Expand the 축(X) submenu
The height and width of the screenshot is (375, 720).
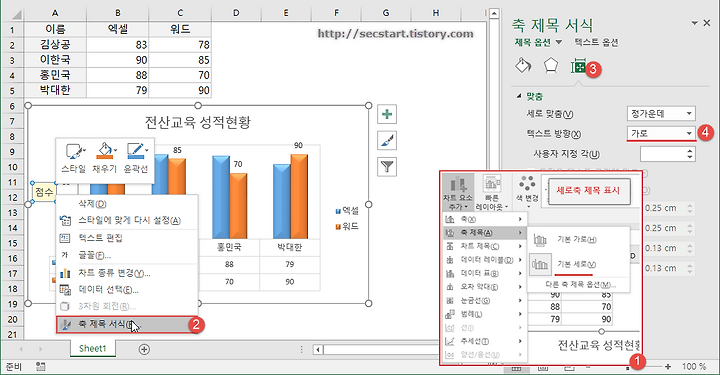[x=484, y=219]
